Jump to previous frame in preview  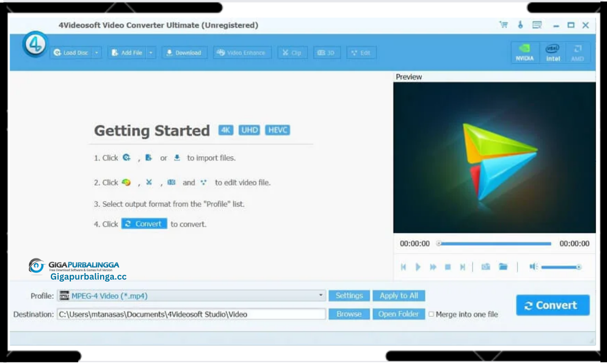(x=403, y=267)
